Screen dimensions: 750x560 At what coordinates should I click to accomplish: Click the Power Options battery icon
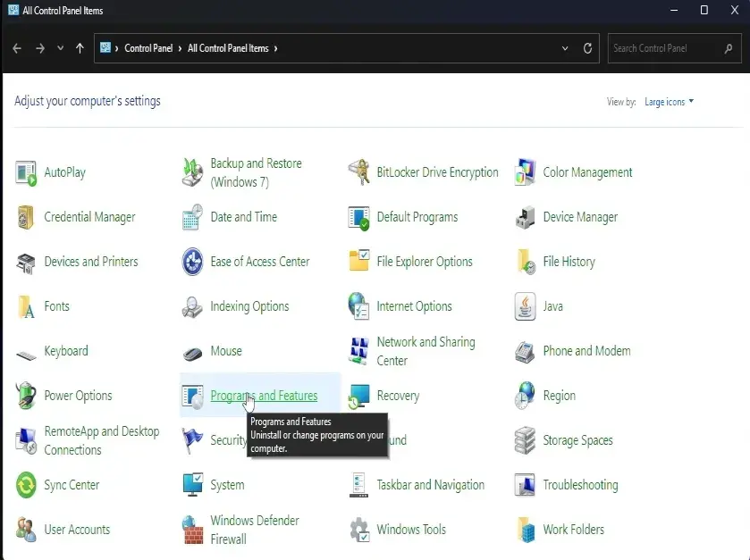tap(27, 396)
